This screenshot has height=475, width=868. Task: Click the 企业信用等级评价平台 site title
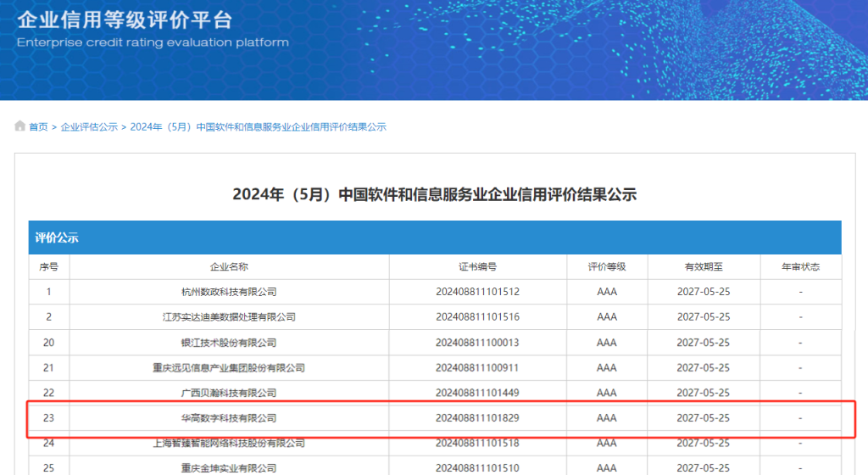click(x=125, y=20)
